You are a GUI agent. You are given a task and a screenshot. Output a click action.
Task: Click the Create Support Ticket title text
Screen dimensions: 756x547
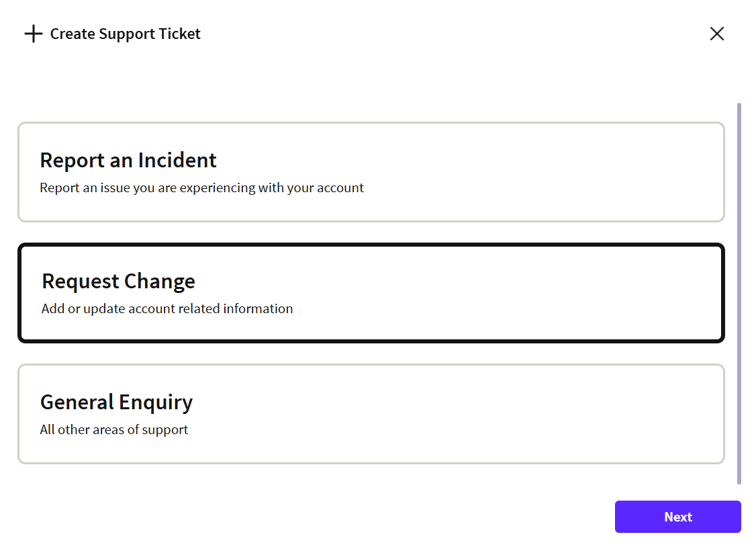tap(125, 34)
